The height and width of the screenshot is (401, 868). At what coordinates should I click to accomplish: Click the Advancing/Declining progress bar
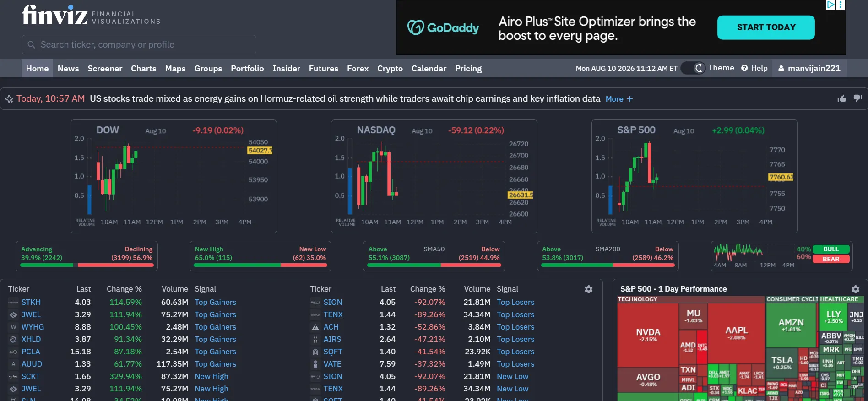[x=87, y=265]
